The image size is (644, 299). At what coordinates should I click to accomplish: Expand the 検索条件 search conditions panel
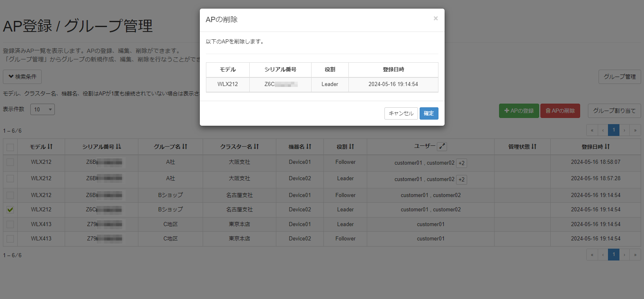(23, 77)
